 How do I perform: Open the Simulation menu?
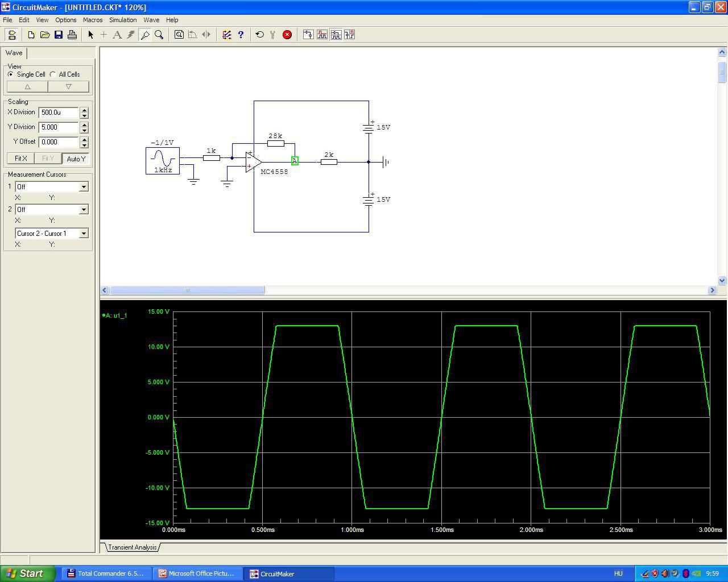[123, 20]
